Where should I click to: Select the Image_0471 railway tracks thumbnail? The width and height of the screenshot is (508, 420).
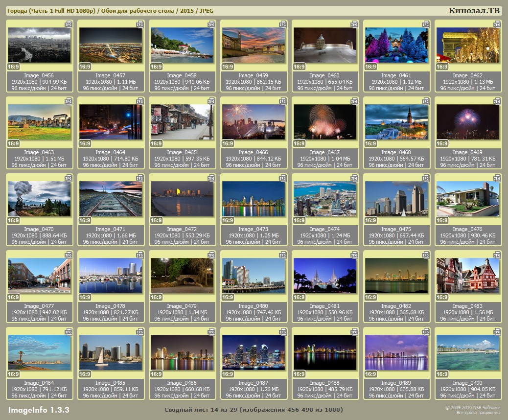[x=111, y=199]
